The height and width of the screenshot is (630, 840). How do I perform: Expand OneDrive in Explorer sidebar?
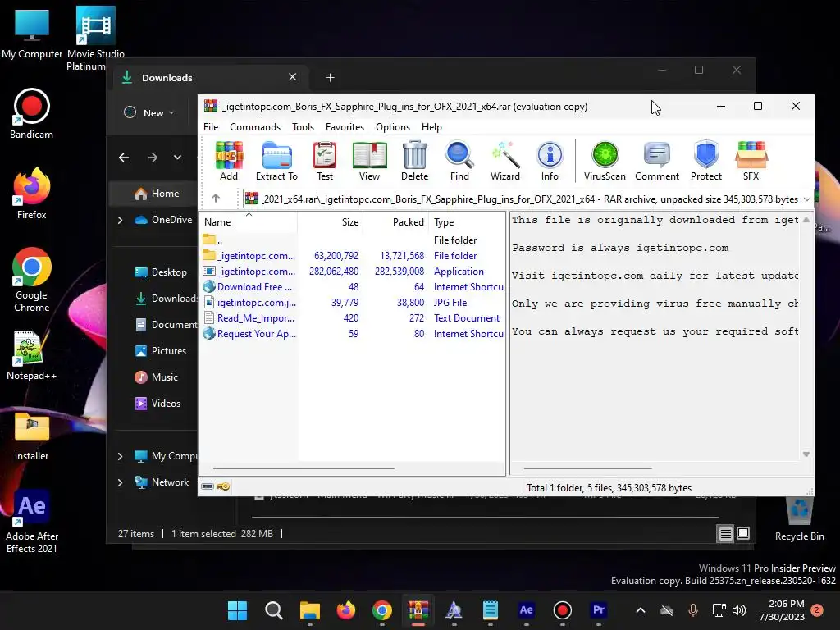tap(120, 220)
